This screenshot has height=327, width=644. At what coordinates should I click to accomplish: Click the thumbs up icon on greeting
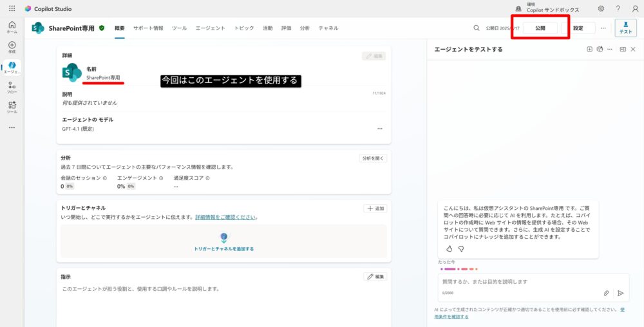[450, 248]
